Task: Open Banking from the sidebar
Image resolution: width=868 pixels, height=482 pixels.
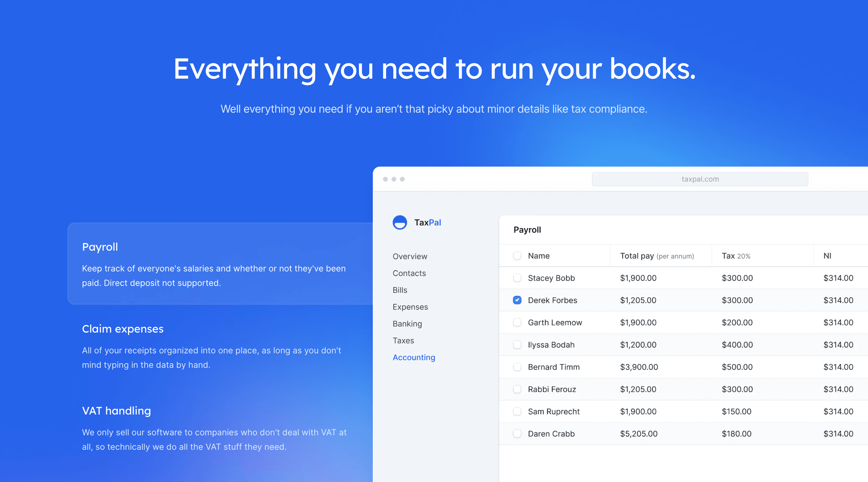Action: coord(407,324)
